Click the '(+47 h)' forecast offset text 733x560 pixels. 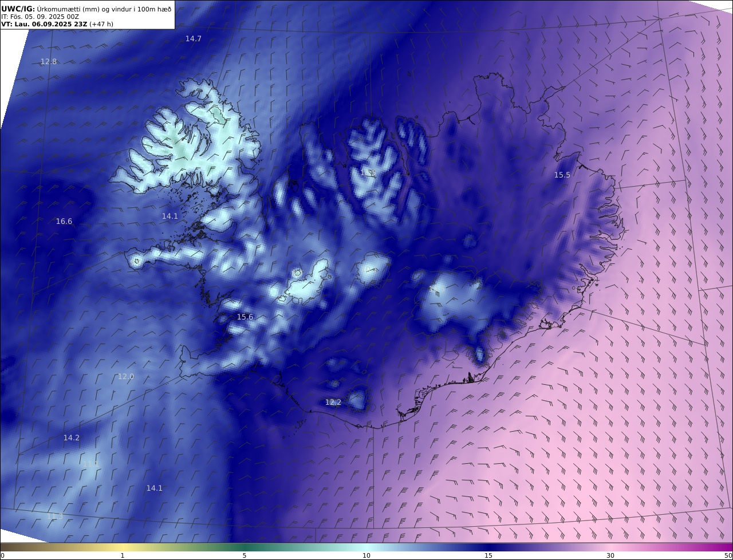(x=101, y=24)
